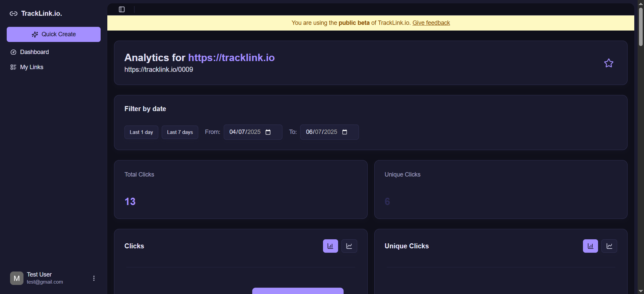Image resolution: width=644 pixels, height=294 pixels.
Task: Click the Dashboard compass icon
Action: click(13, 52)
